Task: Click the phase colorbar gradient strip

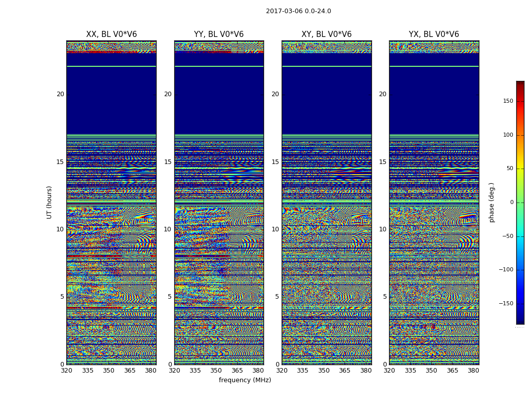Action: point(520,202)
